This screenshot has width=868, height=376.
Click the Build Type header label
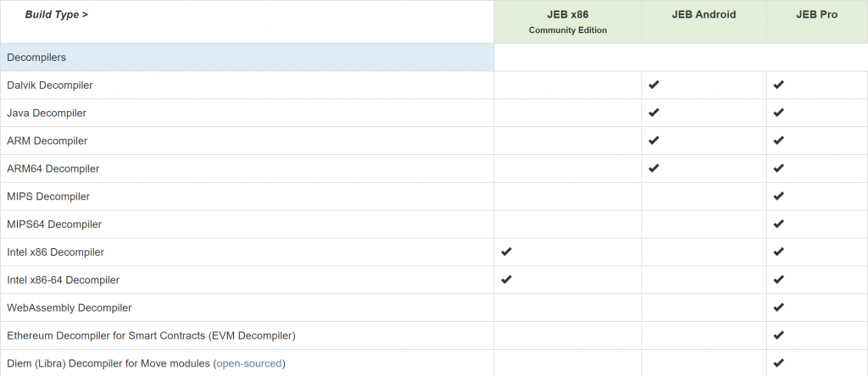pyautogui.click(x=56, y=14)
